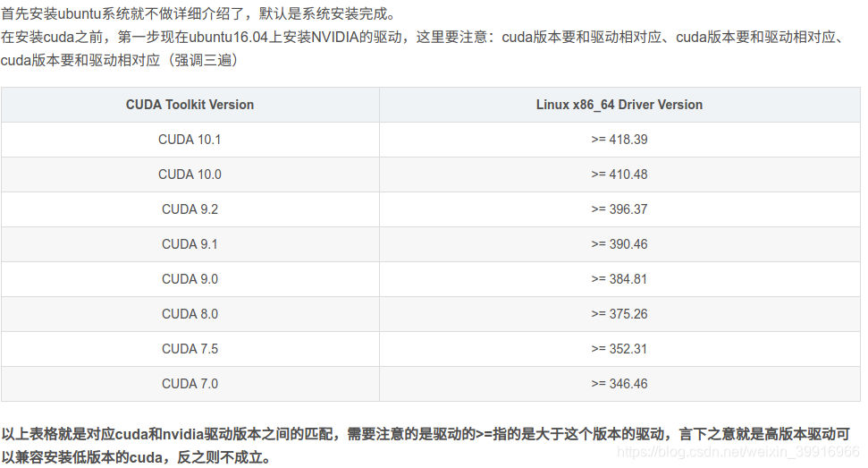Screen dimensions: 868x468
Task: Click the 'Linux x86_64 Driver Version' header
Action: point(619,105)
